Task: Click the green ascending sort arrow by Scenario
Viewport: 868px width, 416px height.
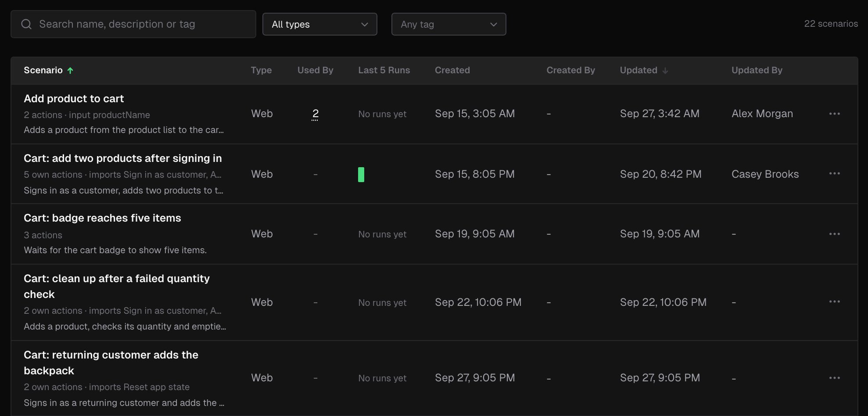Action: pos(70,70)
